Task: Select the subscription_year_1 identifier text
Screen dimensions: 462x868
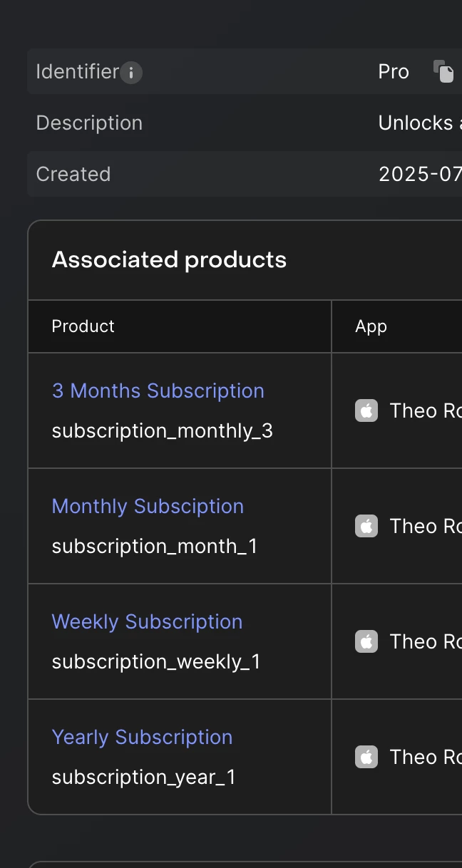Action: point(143,777)
